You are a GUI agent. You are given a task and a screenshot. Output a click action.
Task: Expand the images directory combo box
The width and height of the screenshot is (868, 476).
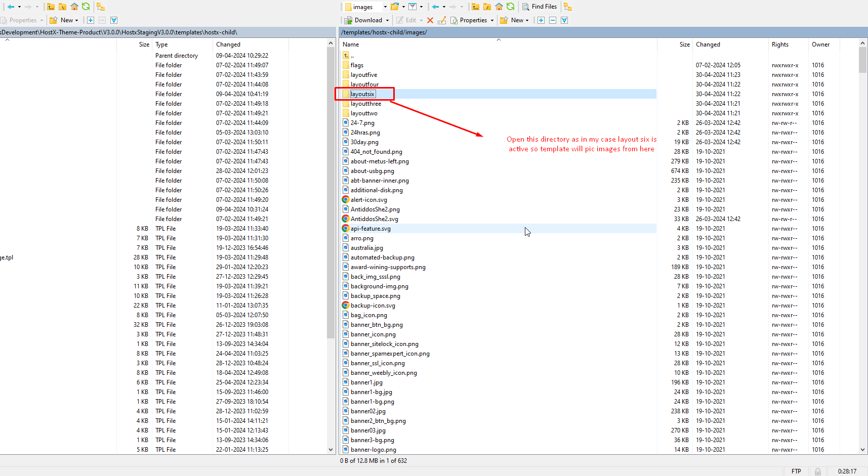click(385, 7)
